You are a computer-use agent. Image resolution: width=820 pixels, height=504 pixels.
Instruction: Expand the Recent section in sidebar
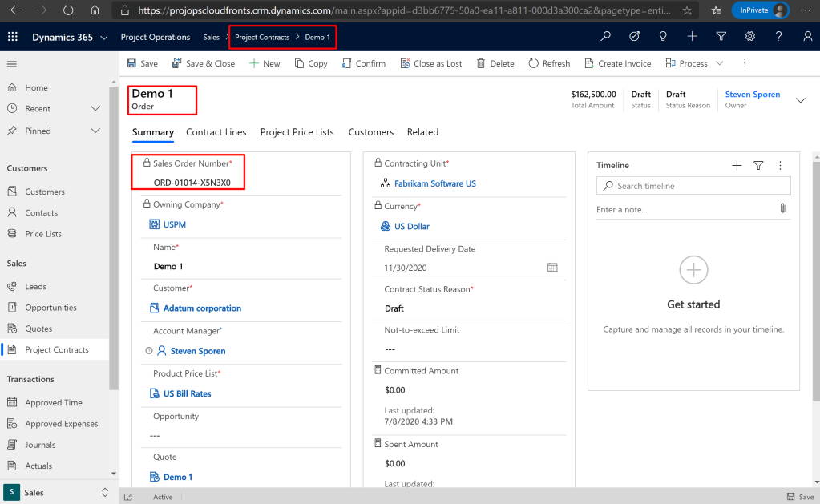pos(95,108)
